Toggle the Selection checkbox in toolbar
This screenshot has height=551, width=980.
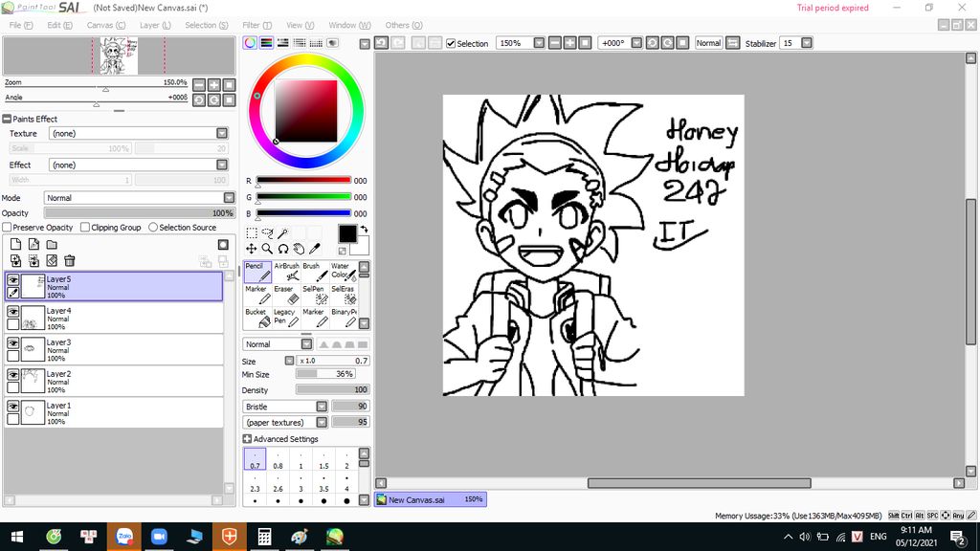[x=451, y=44]
